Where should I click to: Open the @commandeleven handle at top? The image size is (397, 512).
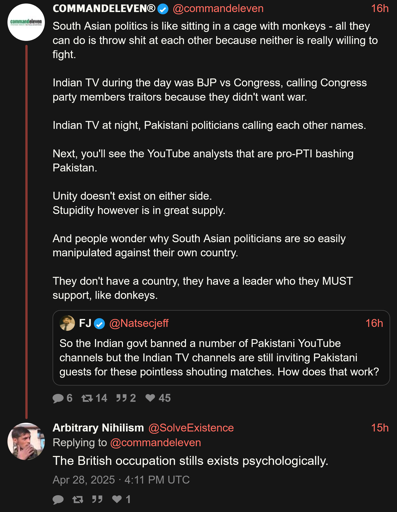point(218,8)
